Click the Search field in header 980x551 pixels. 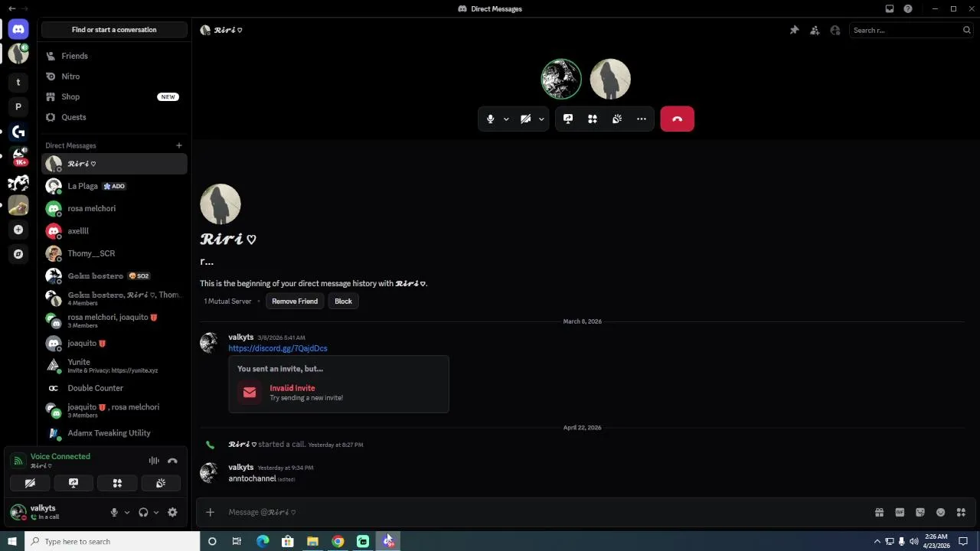[910, 30]
